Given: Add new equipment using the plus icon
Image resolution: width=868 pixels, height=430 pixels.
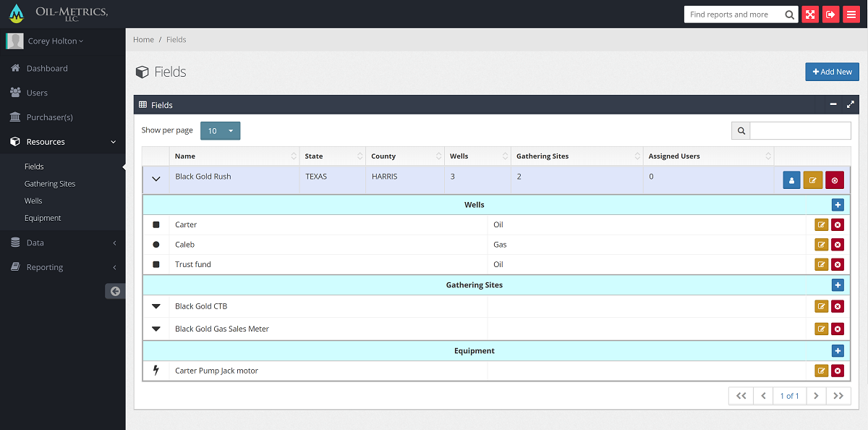Looking at the screenshot, I should (x=838, y=351).
